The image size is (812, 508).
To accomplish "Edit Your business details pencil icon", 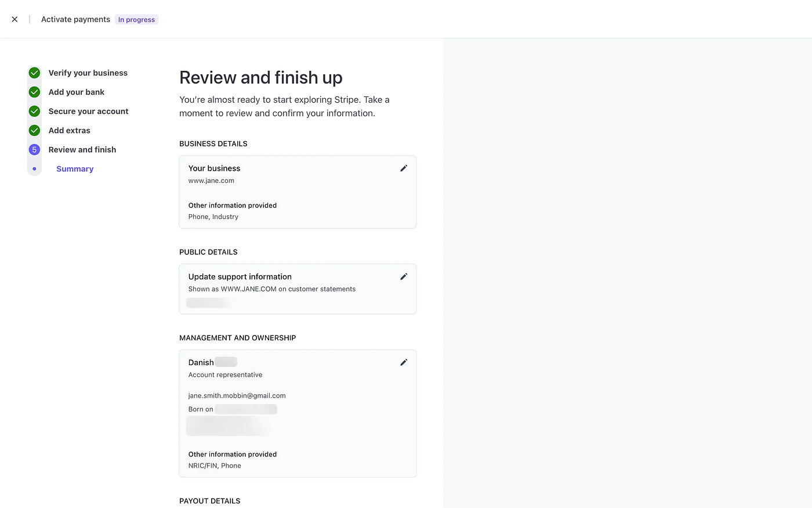I will click(x=404, y=168).
